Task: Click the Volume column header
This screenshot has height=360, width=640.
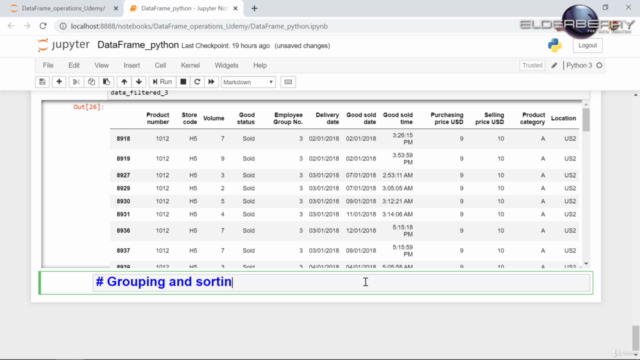Action: [213, 118]
